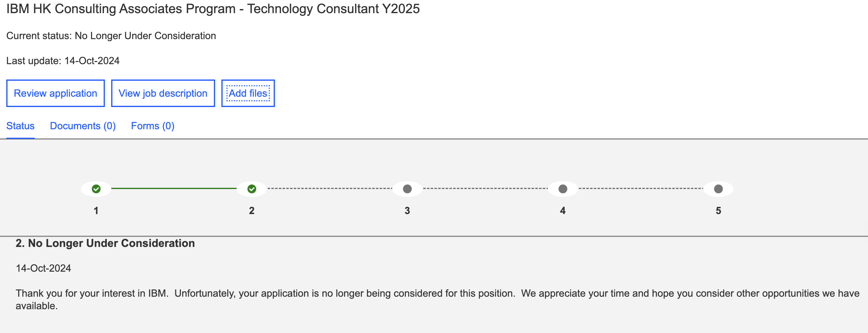Click the Current status text line
Screen dimensions: 868x333
111,35
